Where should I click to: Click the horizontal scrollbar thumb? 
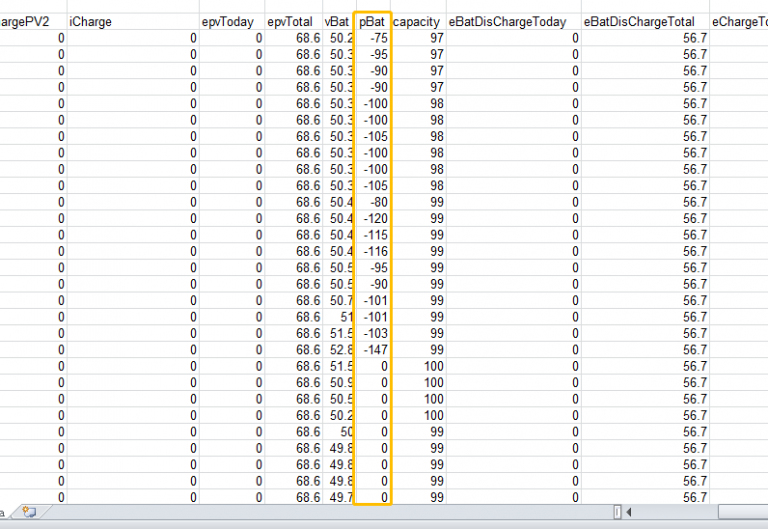[x=743, y=512]
